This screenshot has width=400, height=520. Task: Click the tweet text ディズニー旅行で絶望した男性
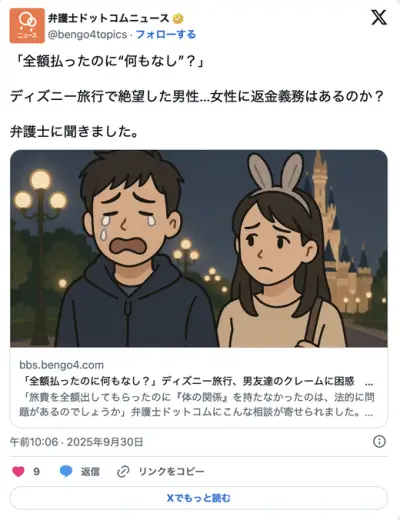pyautogui.click(x=104, y=97)
